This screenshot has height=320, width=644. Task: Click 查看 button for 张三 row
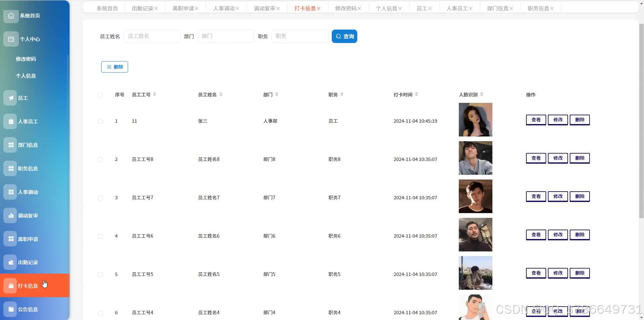536,120
